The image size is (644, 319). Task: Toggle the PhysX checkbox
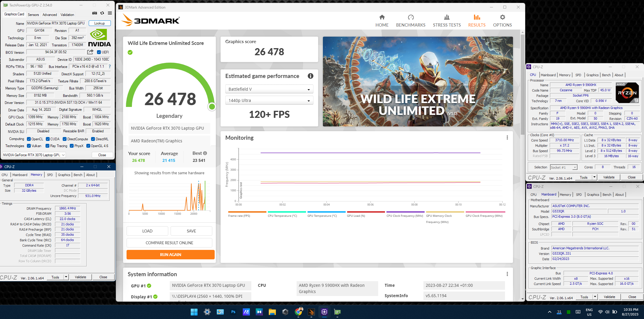(x=72, y=146)
